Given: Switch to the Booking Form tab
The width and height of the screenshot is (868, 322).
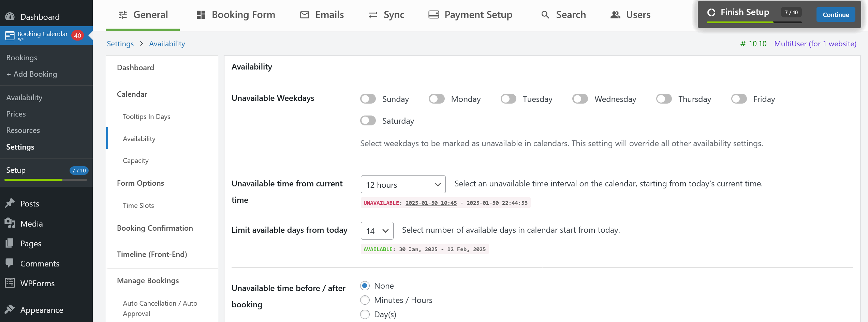Looking at the screenshot, I should click(236, 15).
